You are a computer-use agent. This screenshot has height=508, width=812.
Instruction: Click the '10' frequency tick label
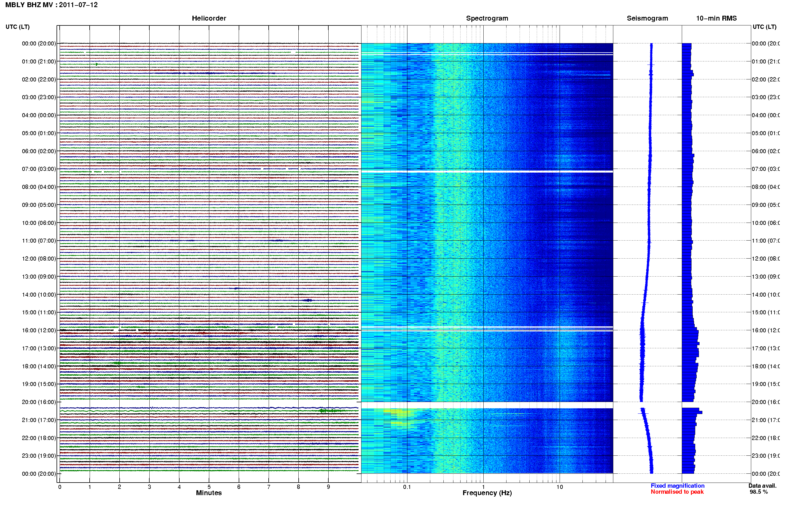(559, 487)
